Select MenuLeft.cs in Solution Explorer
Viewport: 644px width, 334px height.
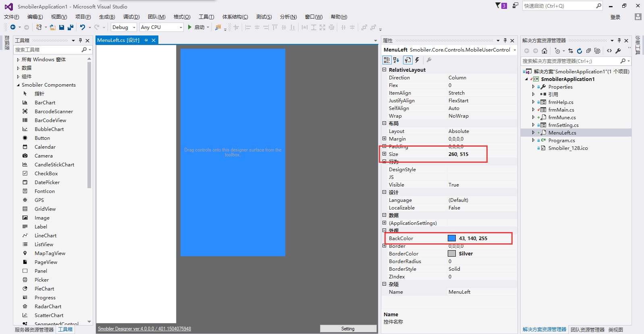tap(562, 133)
